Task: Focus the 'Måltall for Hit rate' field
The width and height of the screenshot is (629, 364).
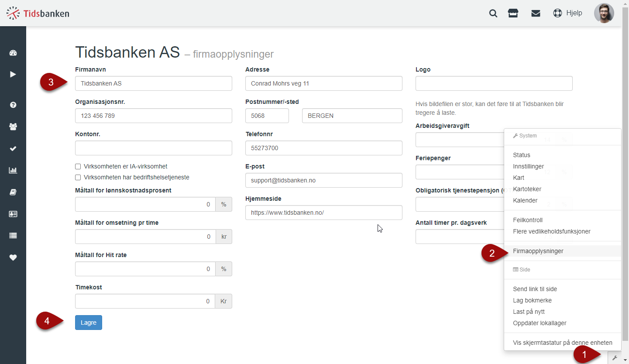Action: pyautogui.click(x=145, y=269)
